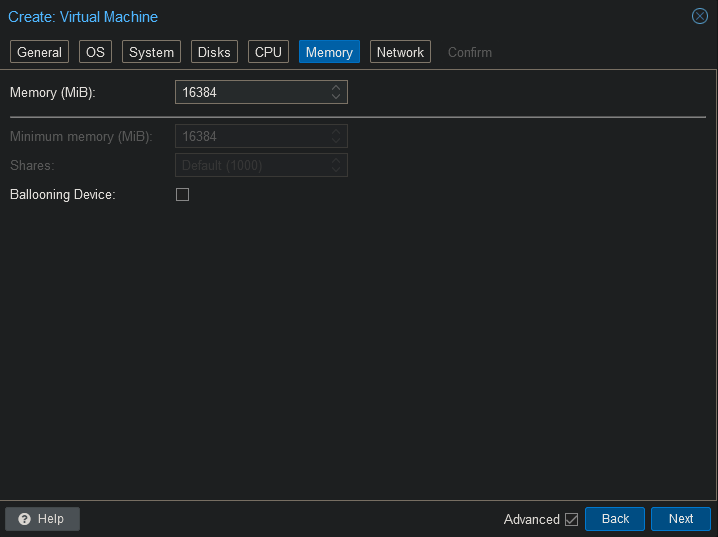The width and height of the screenshot is (718, 537).
Task: Open the Network tab
Action: point(400,52)
